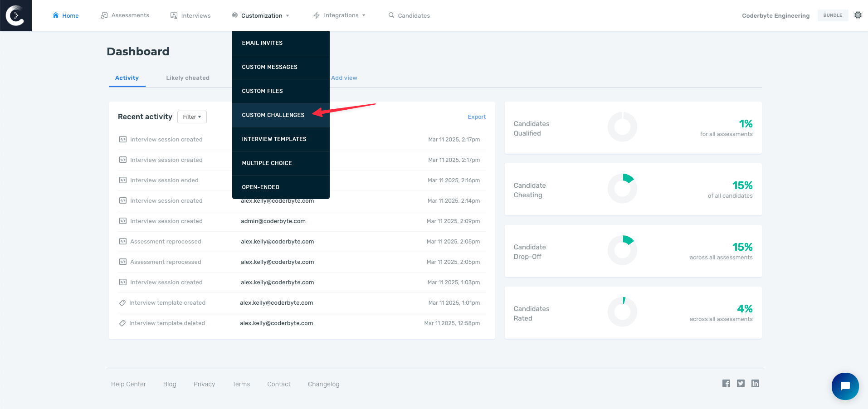The width and height of the screenshot is (868, 409).
Task: Select Custom Challenges from the menu
Action: click(x=273, y=115)
